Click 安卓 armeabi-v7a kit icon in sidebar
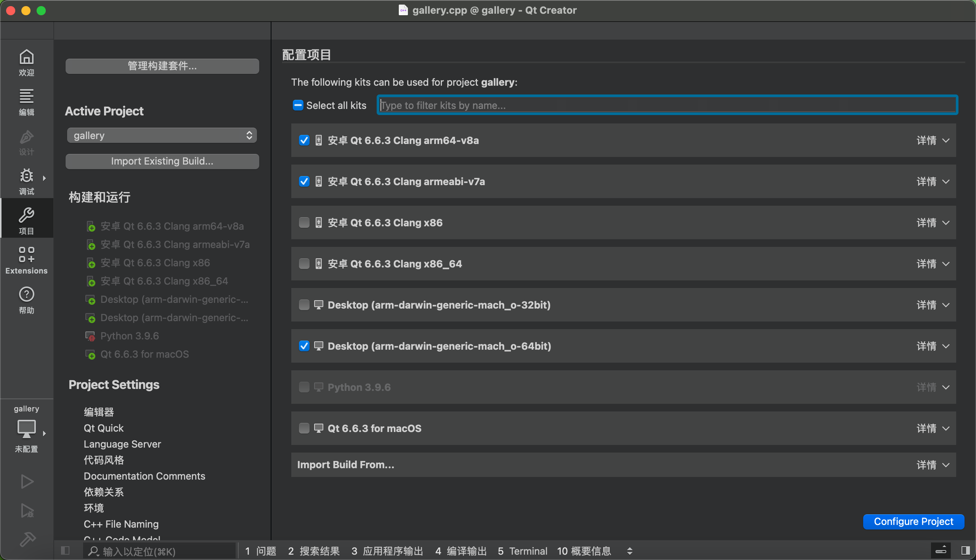Image resolution: width=976 pixels, height=560 pixels. (90, 245)
